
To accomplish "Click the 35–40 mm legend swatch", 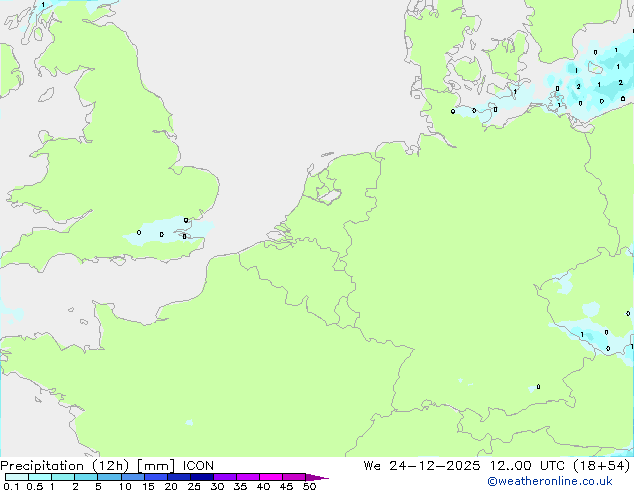I will click(x=247, y=477).
